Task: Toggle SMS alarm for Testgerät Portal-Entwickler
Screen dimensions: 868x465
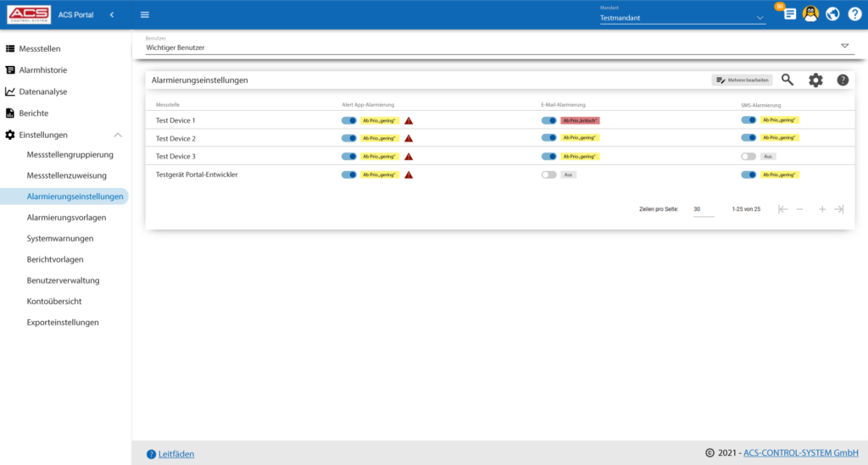Action: pyautogui.click(x=748, y=174)
